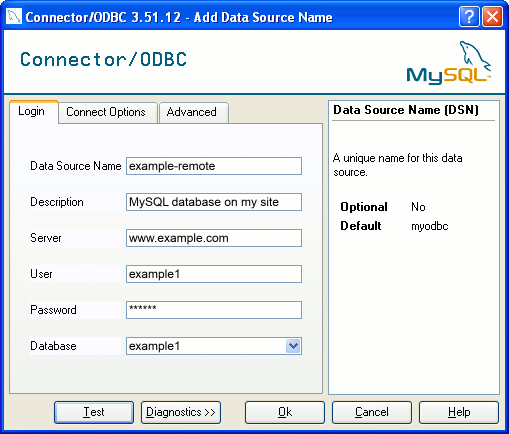
Task: Expand the Database dropdown arrow
Action: pyautogui.click(x=293, y=346)
